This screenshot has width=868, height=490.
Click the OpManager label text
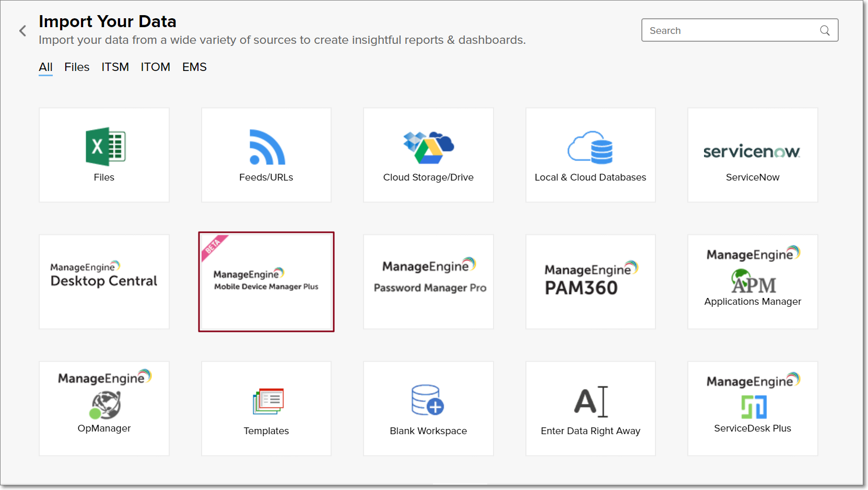pyautogui.click(x=104, y=428)
